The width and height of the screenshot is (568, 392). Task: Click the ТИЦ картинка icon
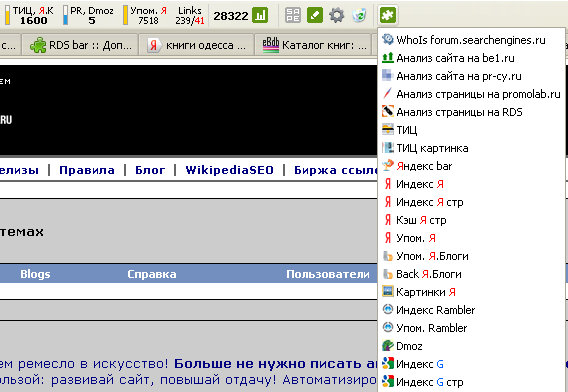point(388,147)
